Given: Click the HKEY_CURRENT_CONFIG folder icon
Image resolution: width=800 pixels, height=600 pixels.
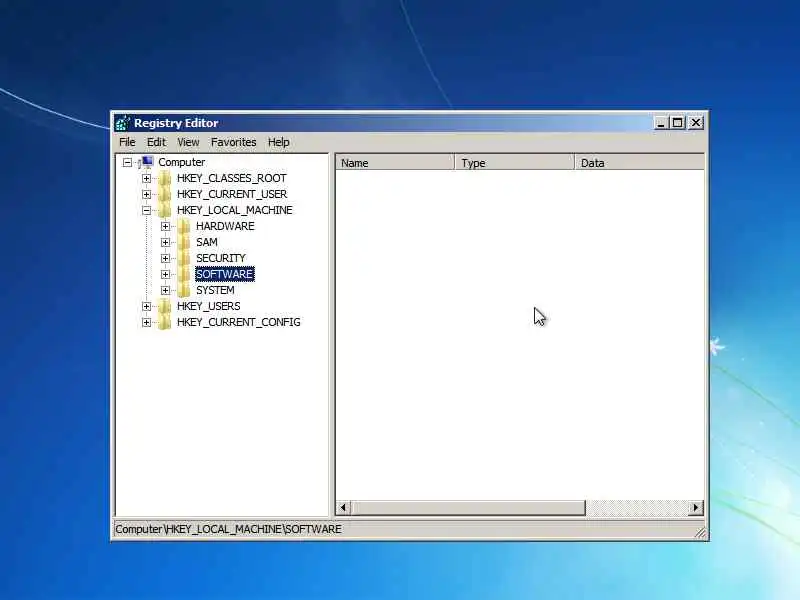Looking at the screenshot, I should coord(164,322).
